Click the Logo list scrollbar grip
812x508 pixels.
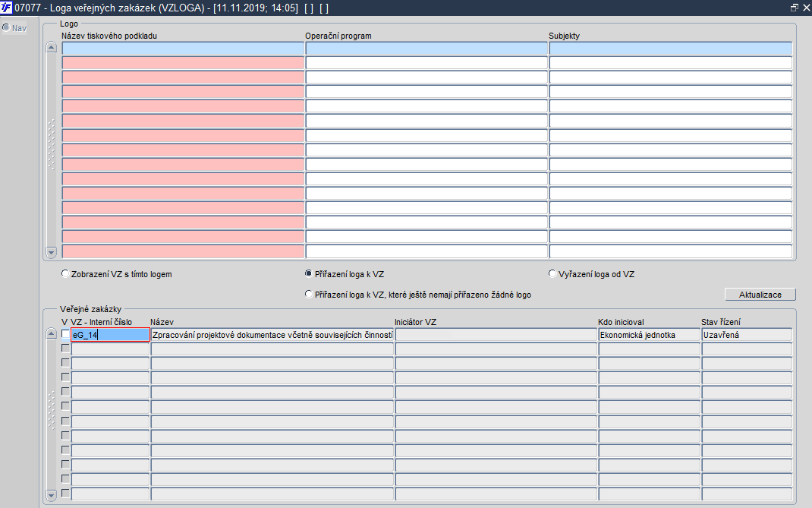(52, 144)
